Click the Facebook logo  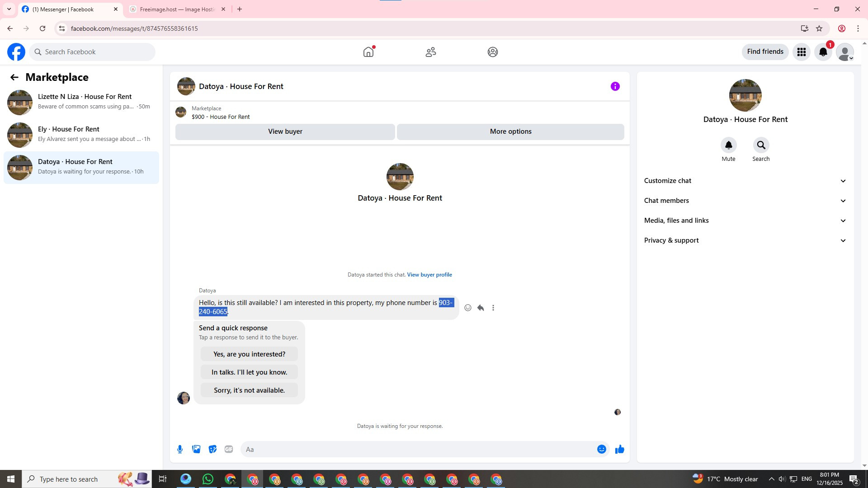click(16, 52)
